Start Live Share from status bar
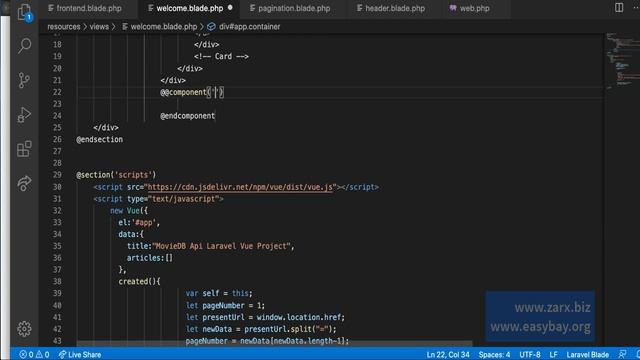 [80, 354]
